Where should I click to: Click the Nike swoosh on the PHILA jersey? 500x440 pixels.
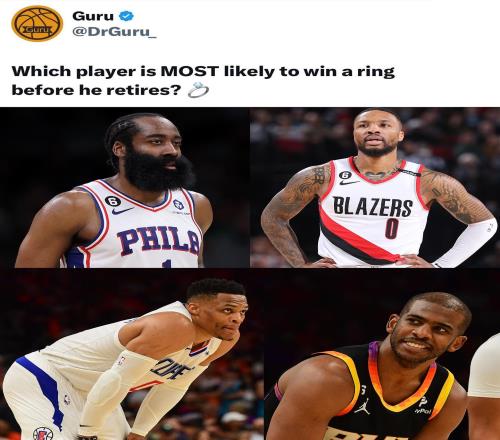122,211
